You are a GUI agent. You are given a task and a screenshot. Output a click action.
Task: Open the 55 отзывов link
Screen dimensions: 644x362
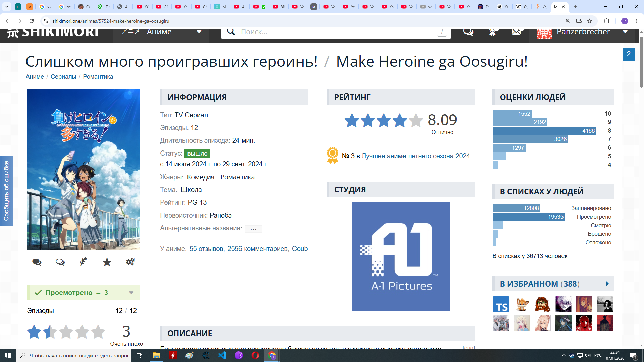point(206,249)
